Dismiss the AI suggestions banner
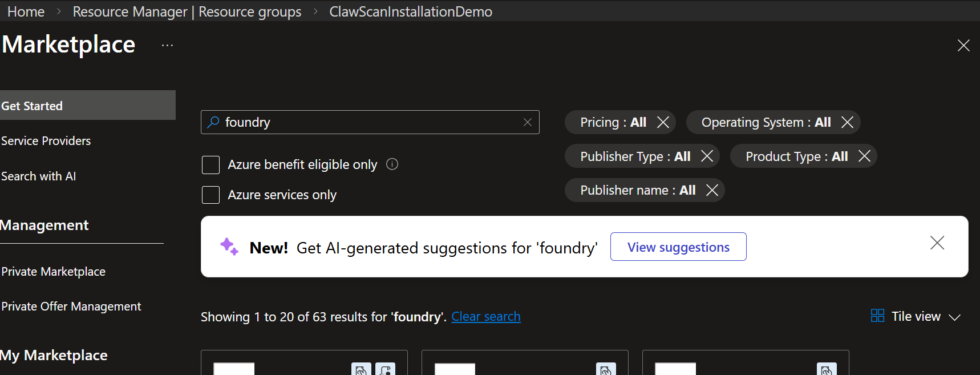Image resolution: width=980 pixels, height=375 pixels. pos(937,243)
